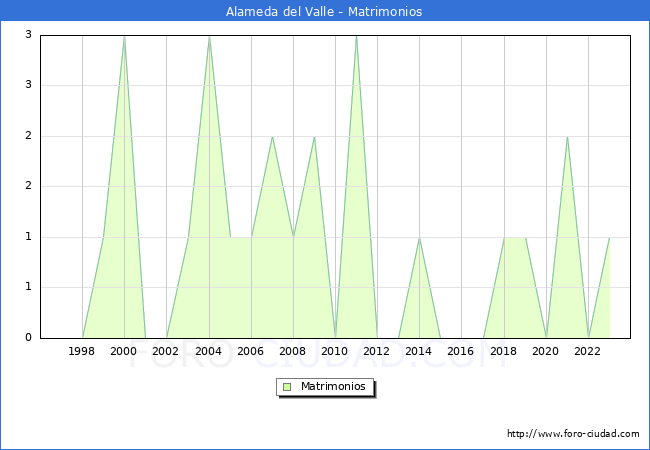
Task: Click the 0 label on the y-axis
Action: (x=29, y=338)
